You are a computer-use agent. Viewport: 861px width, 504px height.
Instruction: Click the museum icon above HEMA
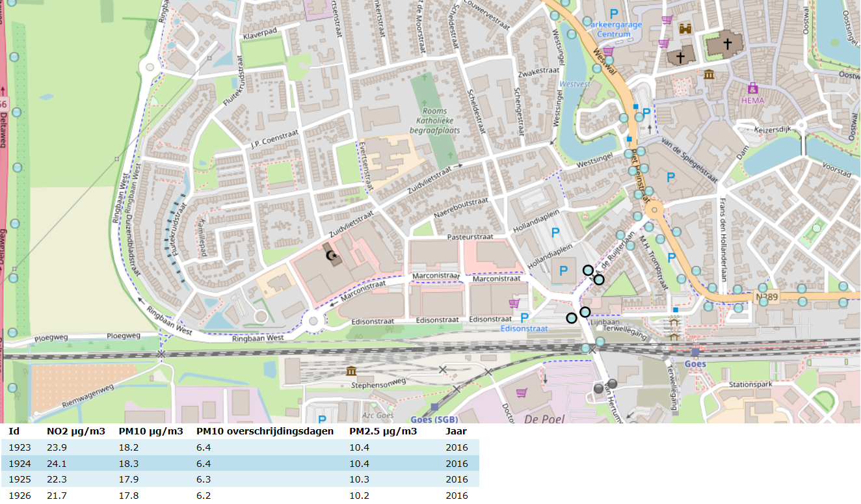click(709, 75)
